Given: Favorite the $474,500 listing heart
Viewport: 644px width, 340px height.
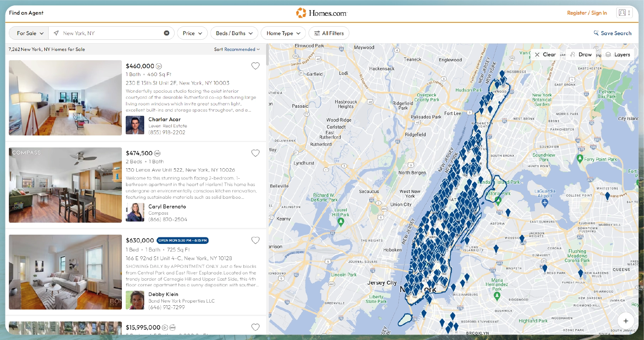Looking at the screenshot, I should pyautogui.click(x=255, y=153).
